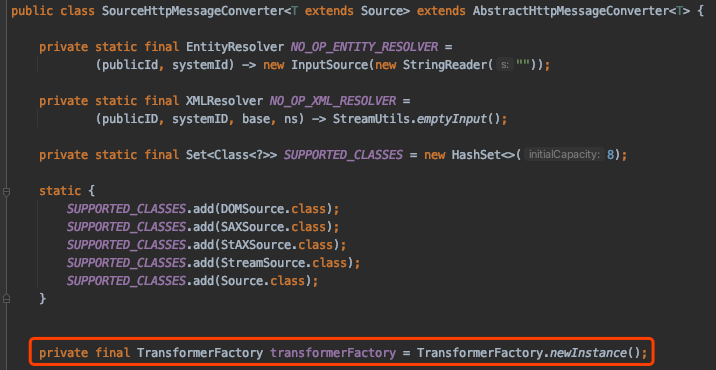Click the 's:' parameter hint in StringReader
The image size is (716, 370).
coord(505,65)
